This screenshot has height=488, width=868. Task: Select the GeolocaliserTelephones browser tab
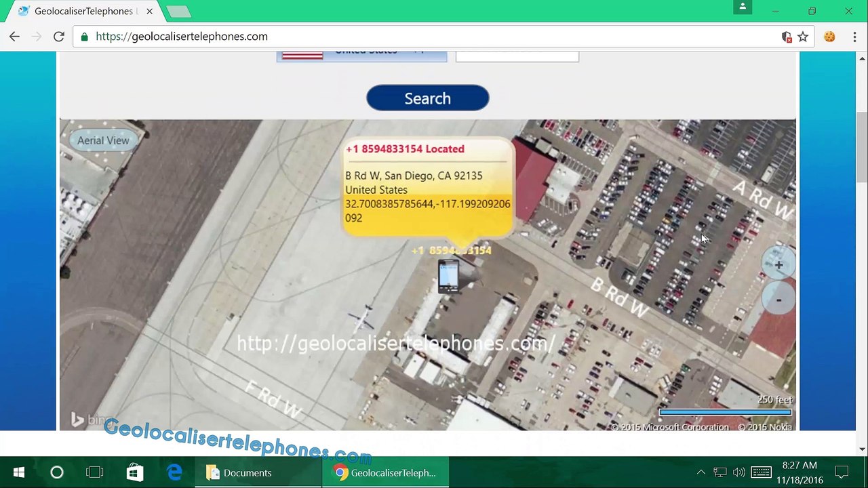[x=85, y=12]
